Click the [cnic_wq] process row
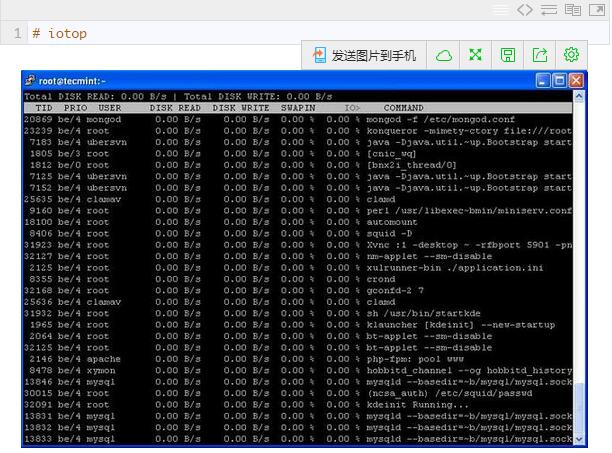Screen dimensions: 612x453 298,153
